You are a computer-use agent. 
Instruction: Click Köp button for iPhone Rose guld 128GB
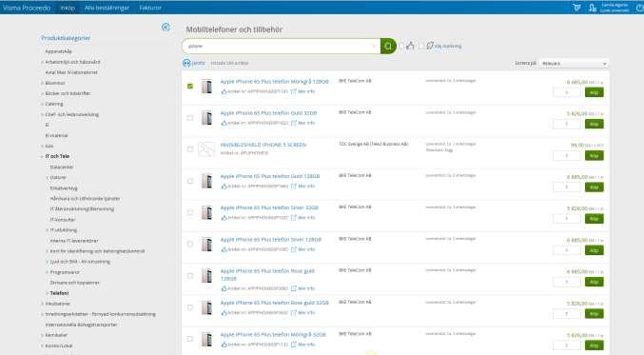coord(594,282)
